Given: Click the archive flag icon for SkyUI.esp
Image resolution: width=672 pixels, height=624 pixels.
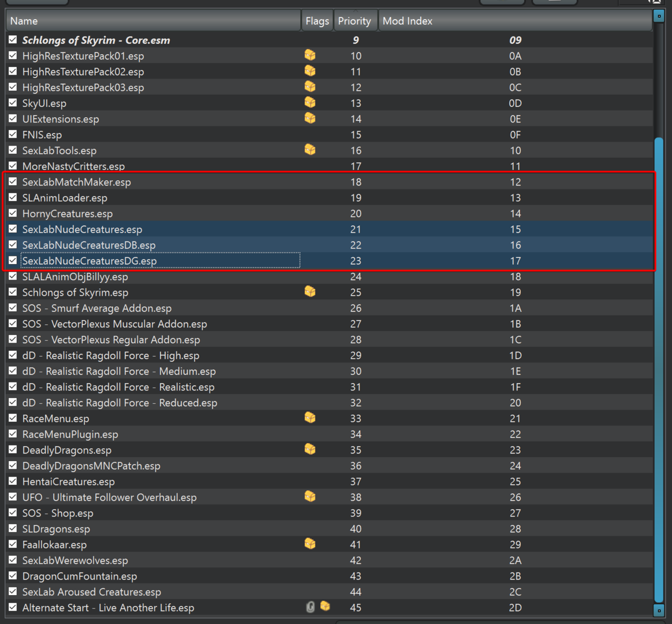Looking at the screenshot, I should click(310, 103).
